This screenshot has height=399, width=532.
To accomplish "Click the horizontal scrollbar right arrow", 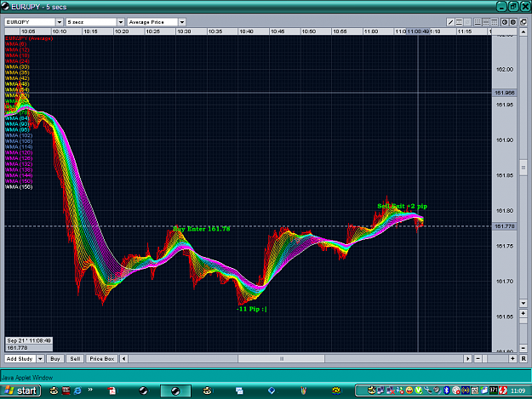I will 467,359.
